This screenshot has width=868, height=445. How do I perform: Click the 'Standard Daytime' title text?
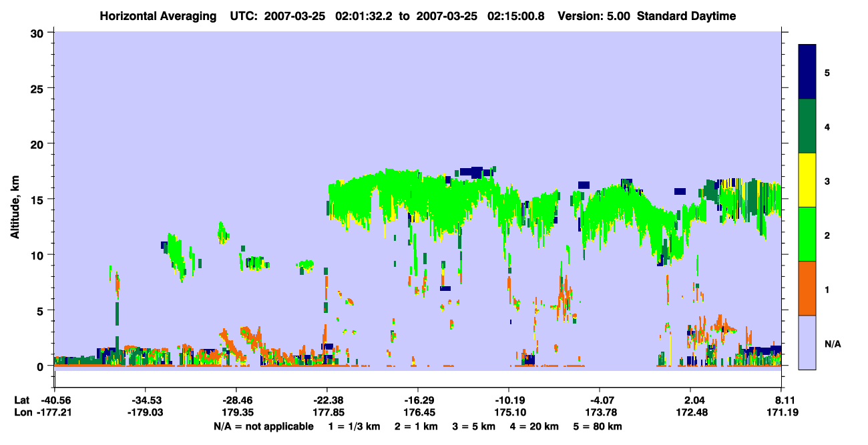click(x=686, y=16)
